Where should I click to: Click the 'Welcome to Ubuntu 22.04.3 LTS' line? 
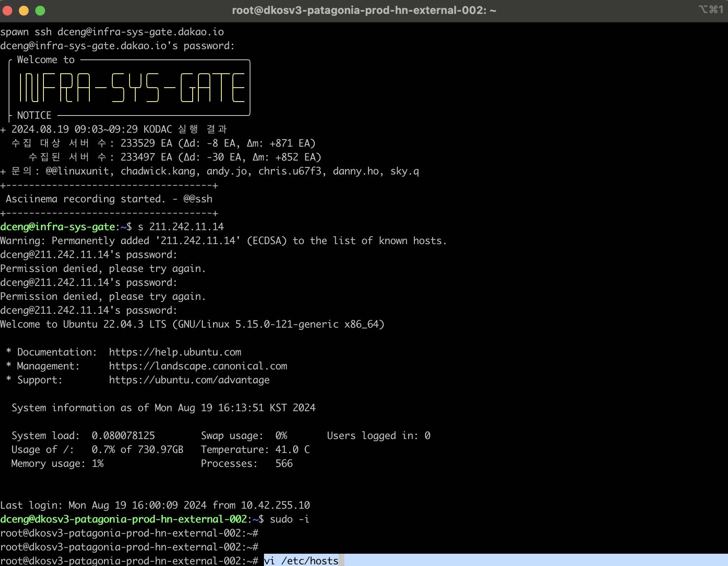[192, 324]
